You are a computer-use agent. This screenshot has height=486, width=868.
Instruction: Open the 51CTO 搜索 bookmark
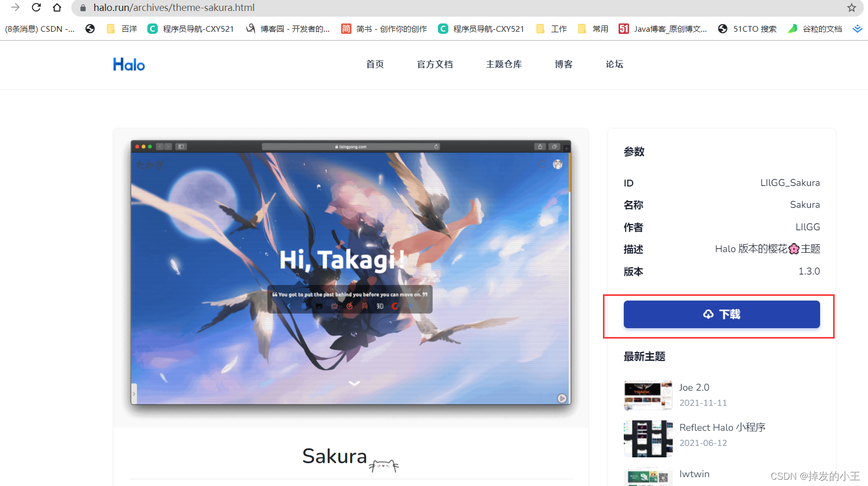pos(747,29)
